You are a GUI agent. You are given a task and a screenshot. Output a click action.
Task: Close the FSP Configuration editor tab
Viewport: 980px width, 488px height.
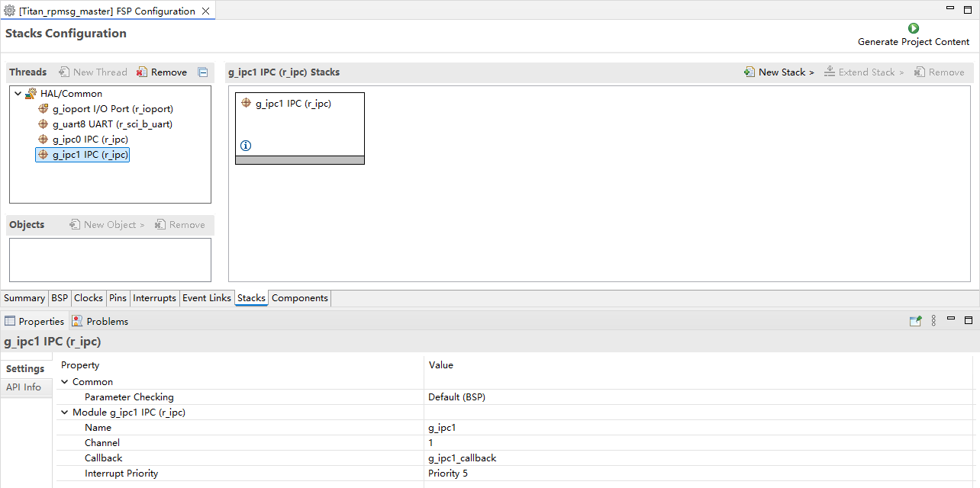[x=205, y=11]
